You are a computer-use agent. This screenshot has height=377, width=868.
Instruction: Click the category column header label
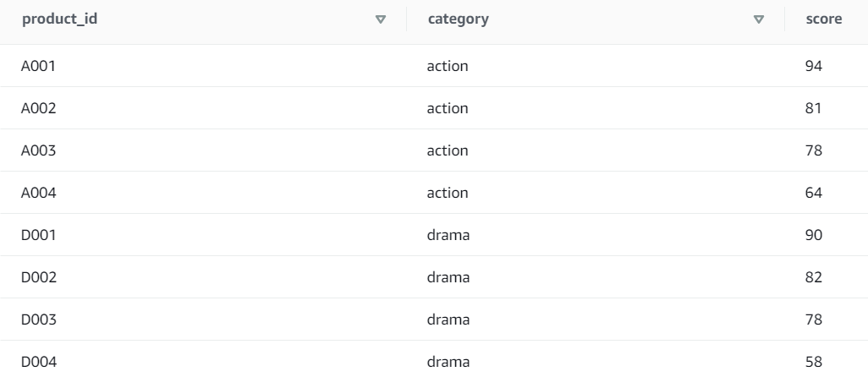click(x=458, y=19)
